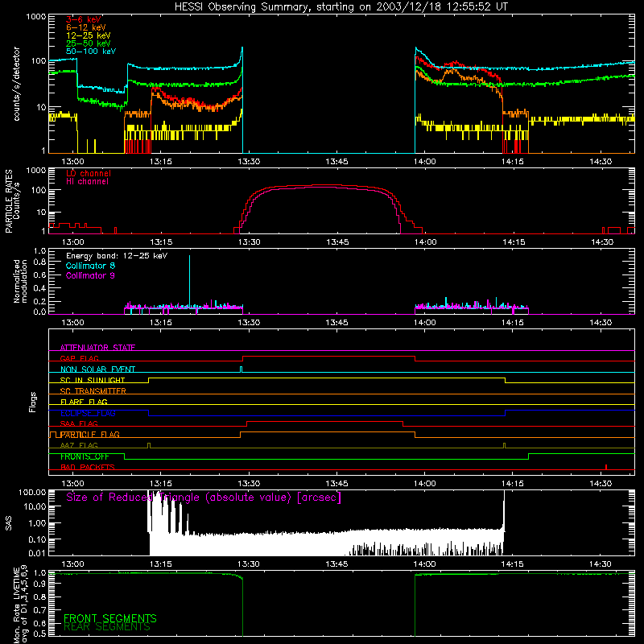Click the GAP_FLAG label
Screen dimensions: 644x644
tap(80, 358)
